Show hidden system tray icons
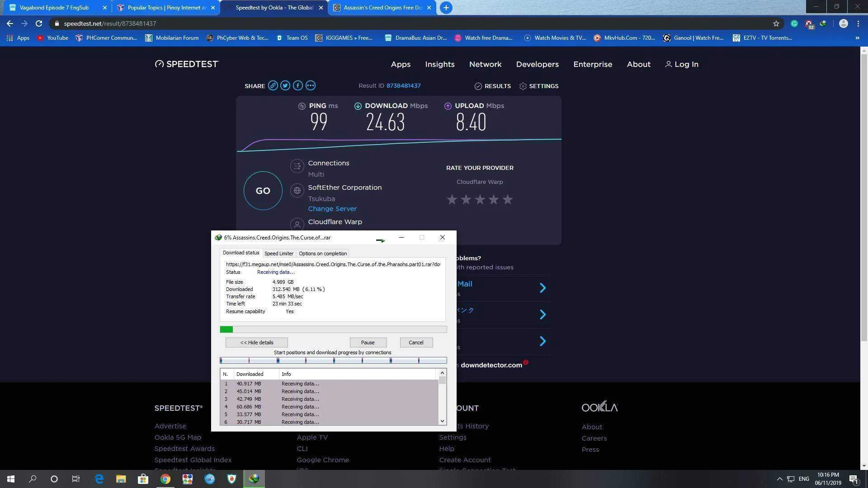The height and width of the screenshot is (488, 868). (x=779, y=479)
